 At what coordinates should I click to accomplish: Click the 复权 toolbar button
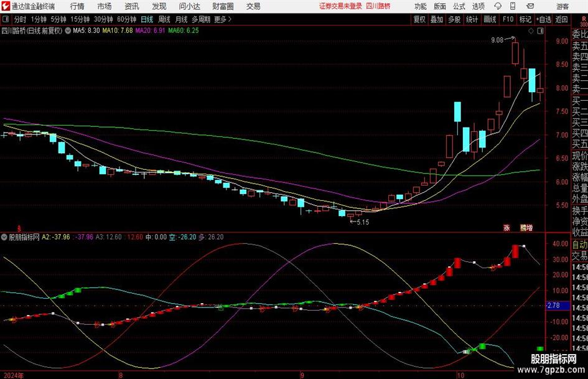(419, 19)
